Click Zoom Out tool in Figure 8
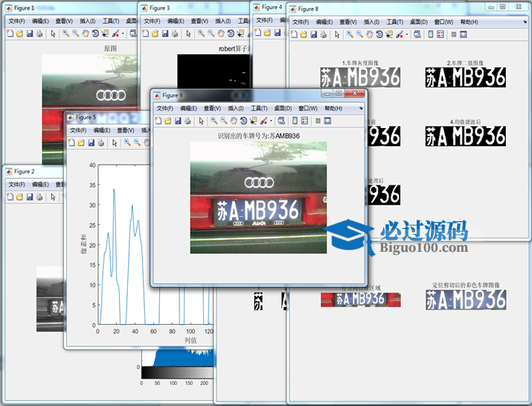This screenshot has width=532, height=406. click(x=359, y=34)
